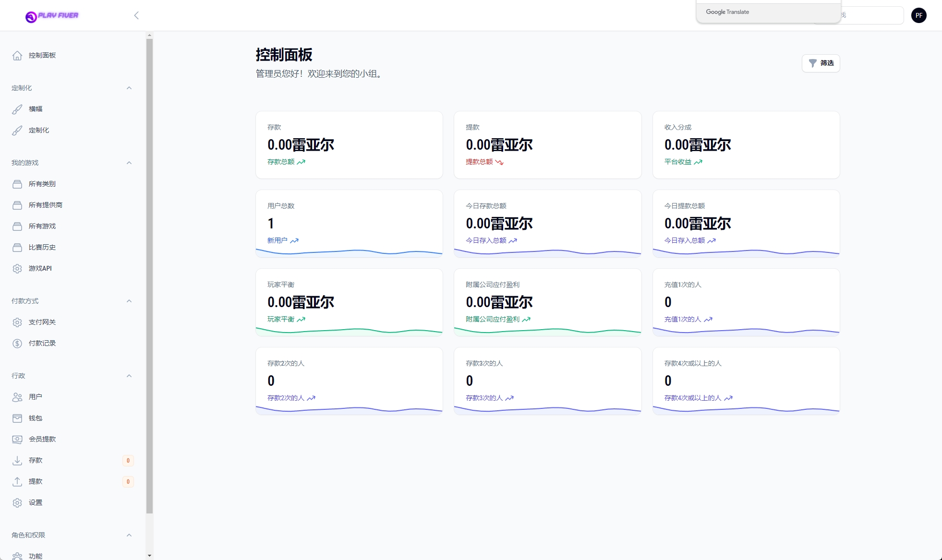
Task: Click the users icon next to 用户
Action: [17, 397]
